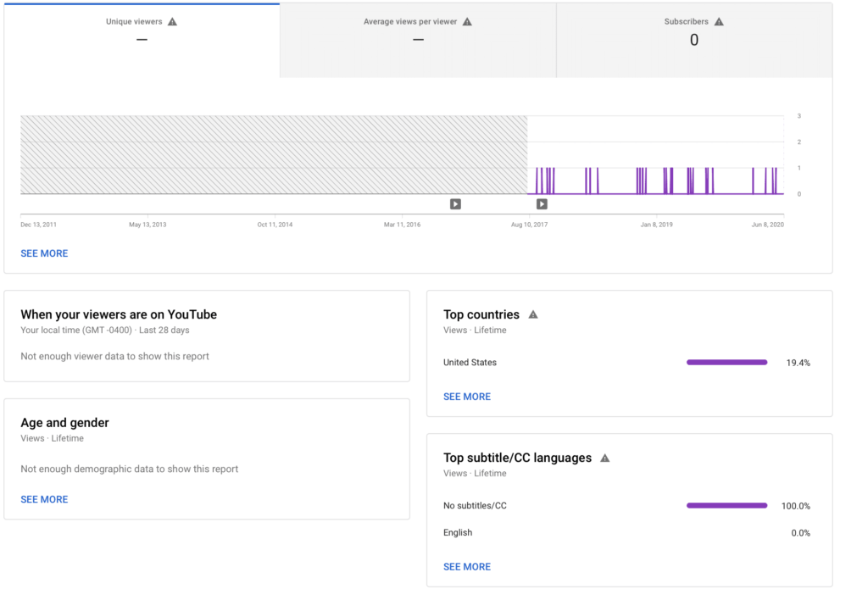868x589 pixels.
Task: Click SEE MORE in Age and gender card
Action: (x=44, y=499)
